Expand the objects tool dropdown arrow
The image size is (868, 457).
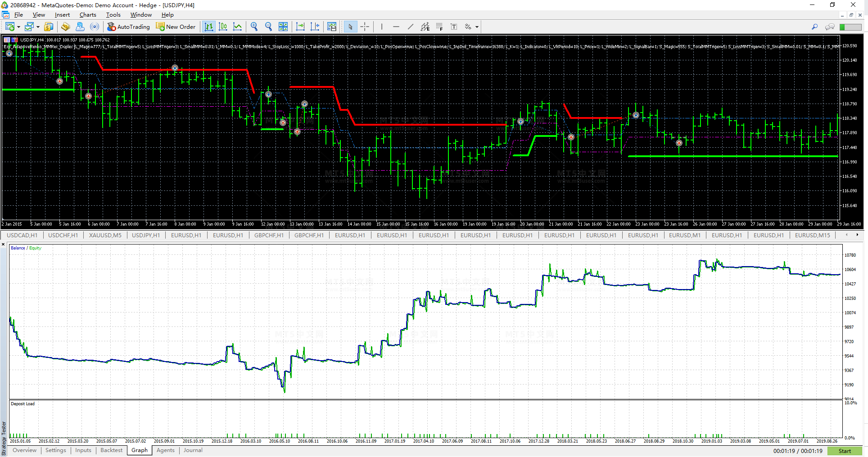pos(477,27)
